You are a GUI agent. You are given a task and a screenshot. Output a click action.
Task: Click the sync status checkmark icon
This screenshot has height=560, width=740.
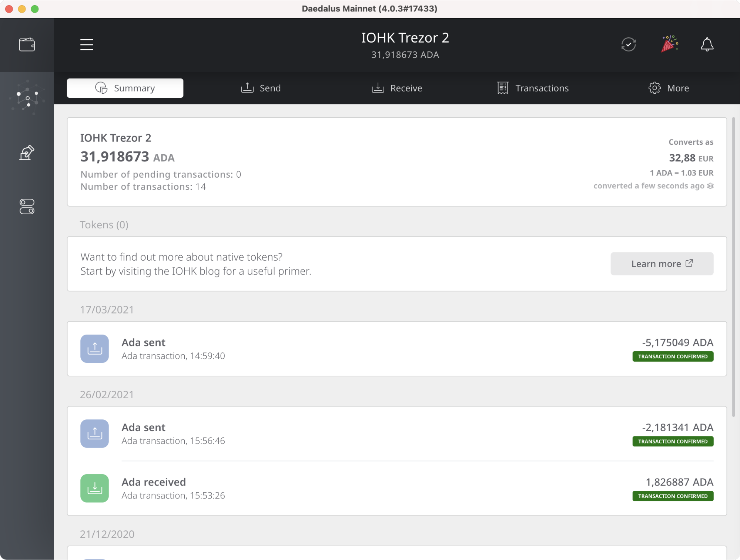[628, 45]
